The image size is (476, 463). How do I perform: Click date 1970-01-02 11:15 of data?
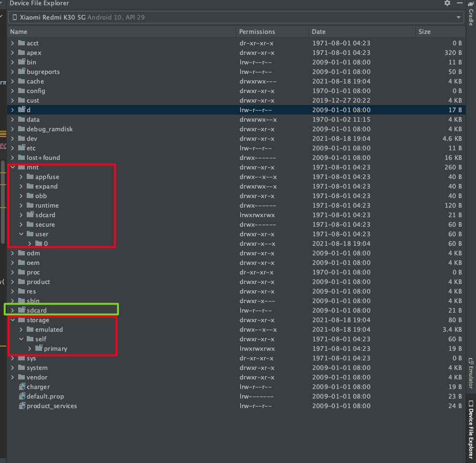[341, 119]
